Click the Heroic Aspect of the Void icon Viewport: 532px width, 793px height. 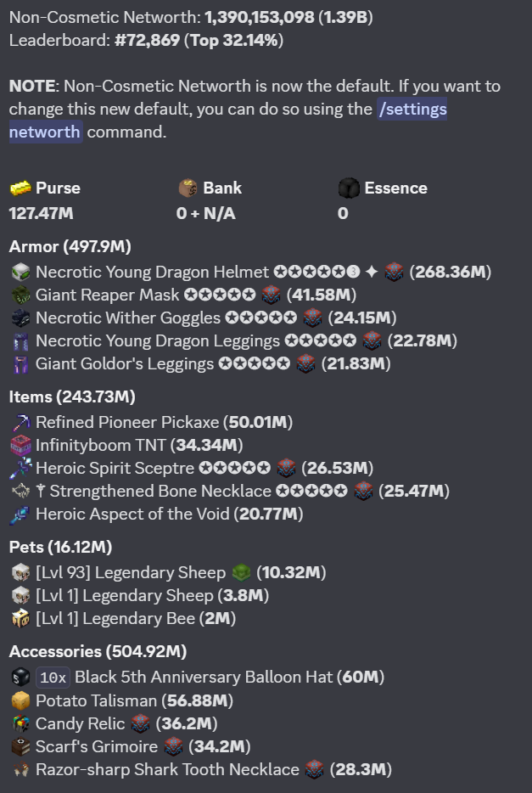(x=20, y=515)
